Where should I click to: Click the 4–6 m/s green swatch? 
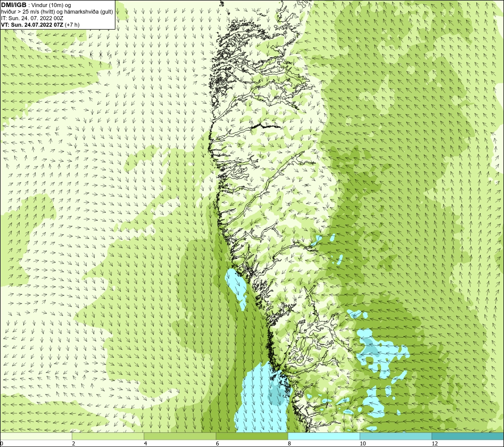click(x=180, y=436)
